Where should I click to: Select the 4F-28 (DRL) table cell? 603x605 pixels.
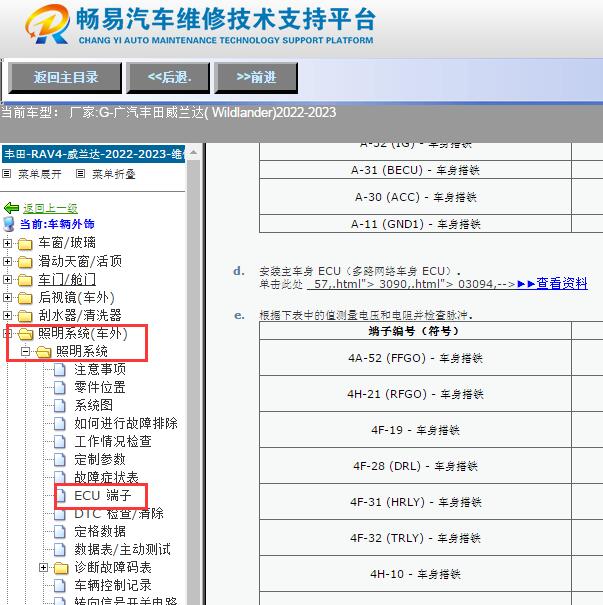[x=415, y=466]
